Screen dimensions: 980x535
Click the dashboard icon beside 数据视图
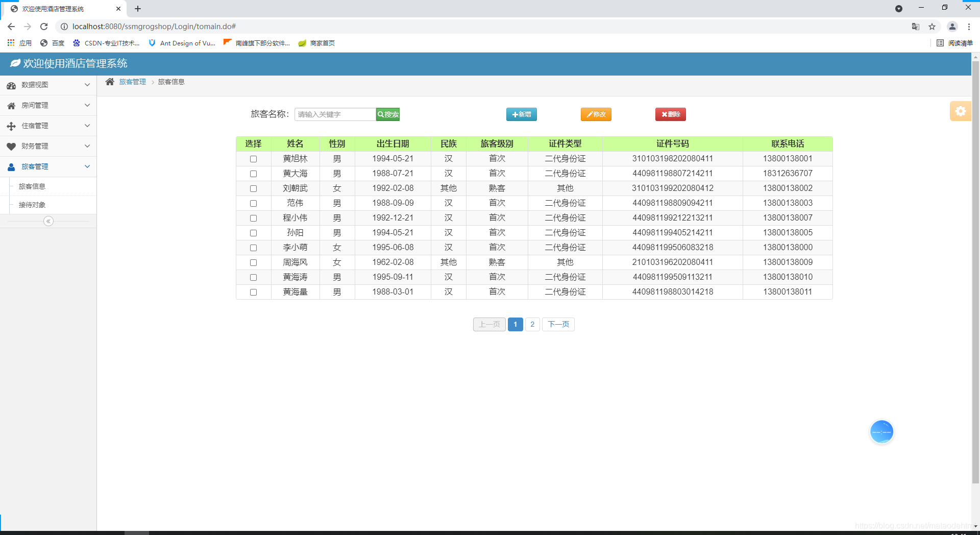(11, 85)
